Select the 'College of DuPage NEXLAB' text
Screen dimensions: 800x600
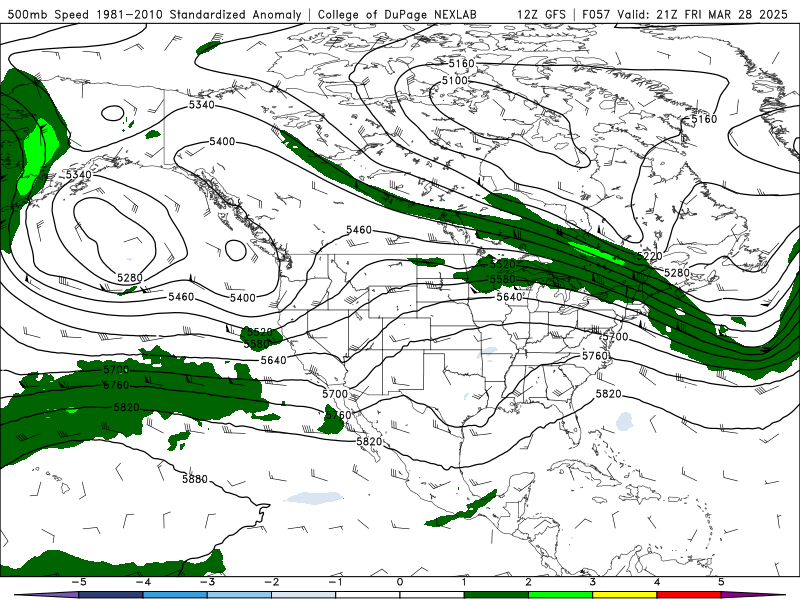click(x=397, y=14)
